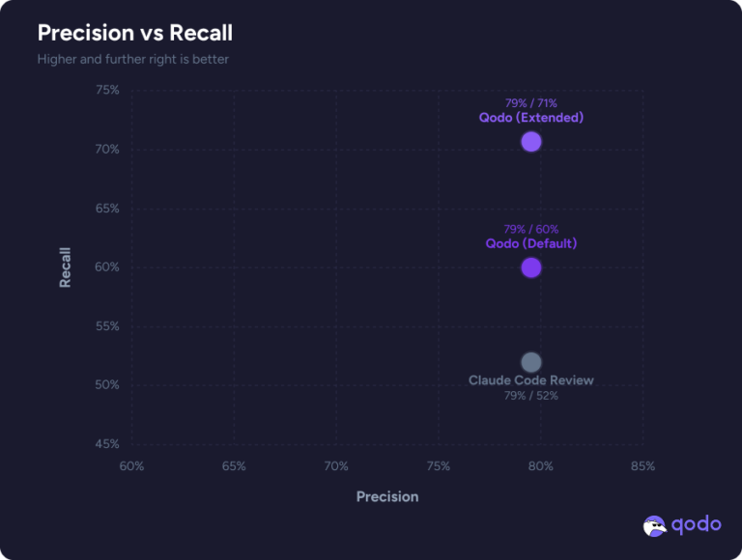The height and width of the screenshot is (560, 742).
Task: Click the 79% / 60% value label
Action: click(531, 230)
